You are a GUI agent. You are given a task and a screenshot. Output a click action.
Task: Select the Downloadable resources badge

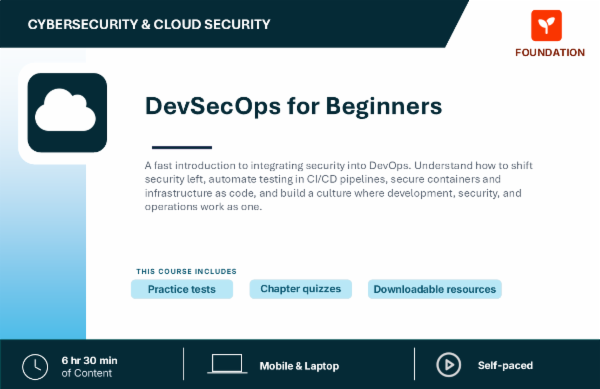click(x=435, y=289)
